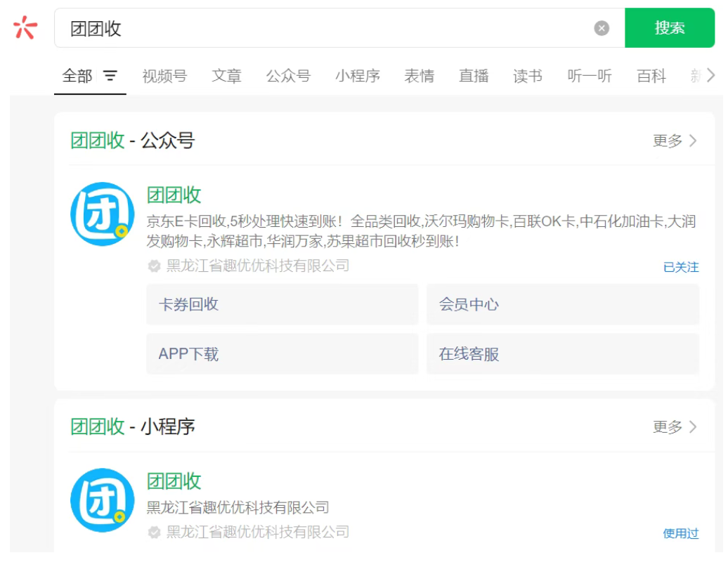Clear the search box with the X icon
This screenshot has width=728, height=567.
[602, 28]
